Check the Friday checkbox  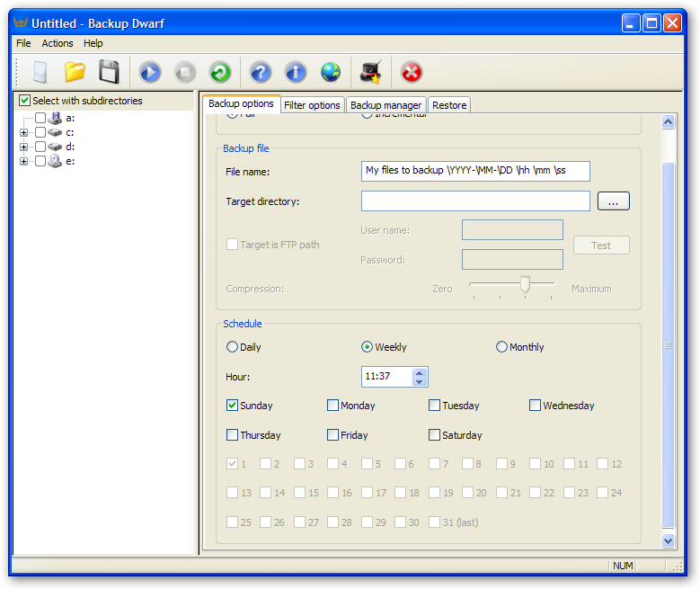[332, 435]
